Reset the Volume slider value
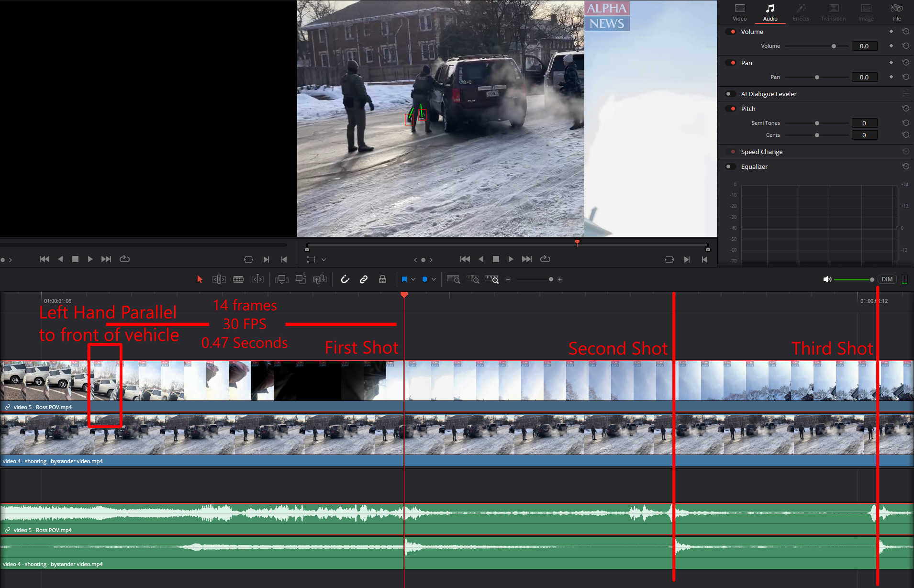 click(x=905, y=46)
